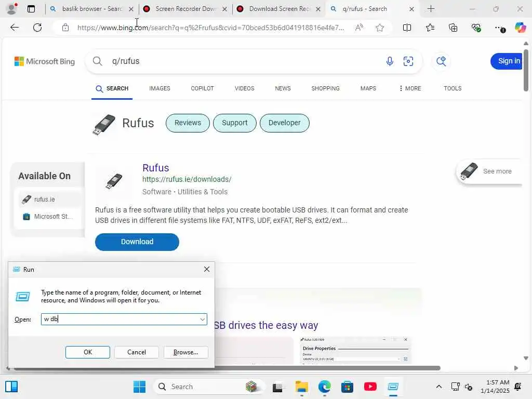The width and height of the screenshot is (532, 399).
Task: Click Cancel in Run dialog
Action: pyautogui.click(x=137, y=352)
